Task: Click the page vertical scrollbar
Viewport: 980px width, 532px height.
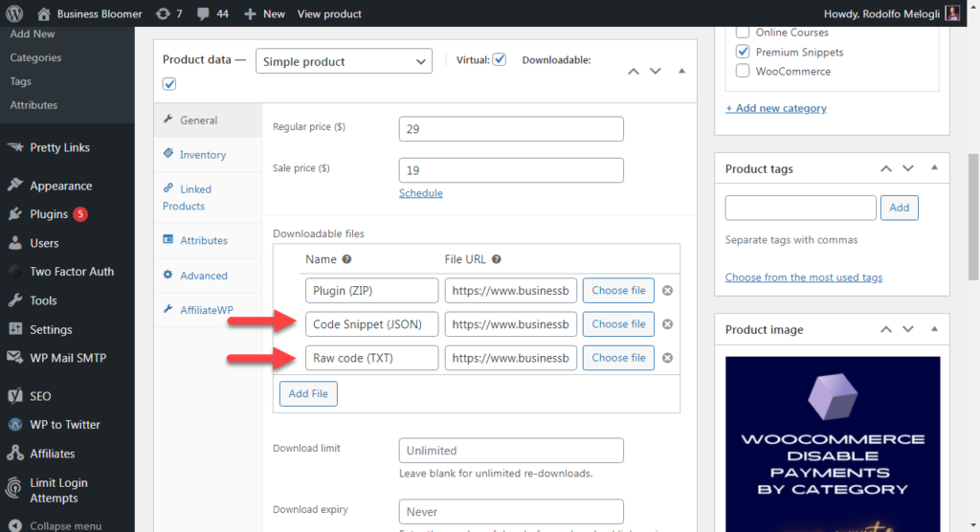Action: (x=973, y=217)
